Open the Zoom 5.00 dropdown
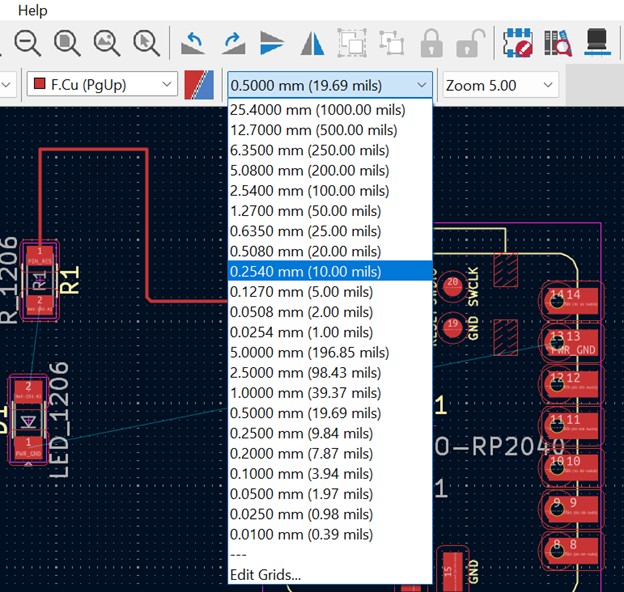 (x=499, y=85)
